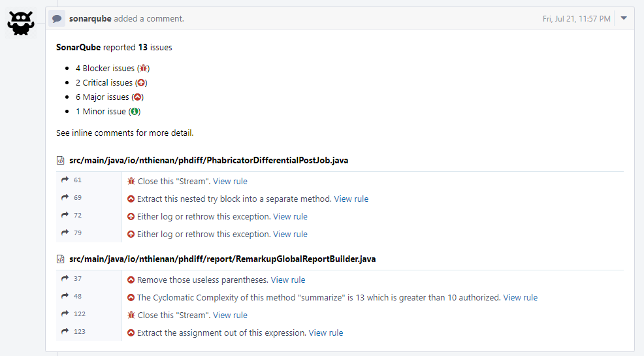Open View rule for line 79 exception issue
The image size is (644, 356).
click(x=291, y=234)
